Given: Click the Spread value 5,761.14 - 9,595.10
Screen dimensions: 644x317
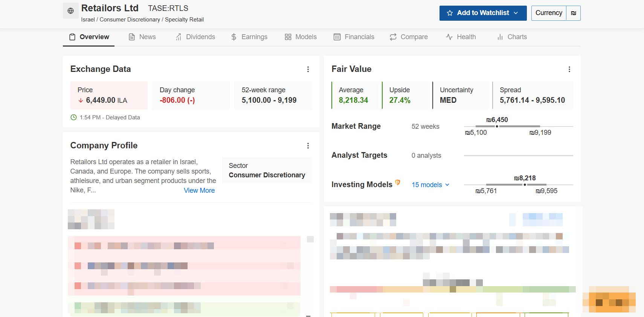Looking at the screenshot, I should tap(533, 101).
